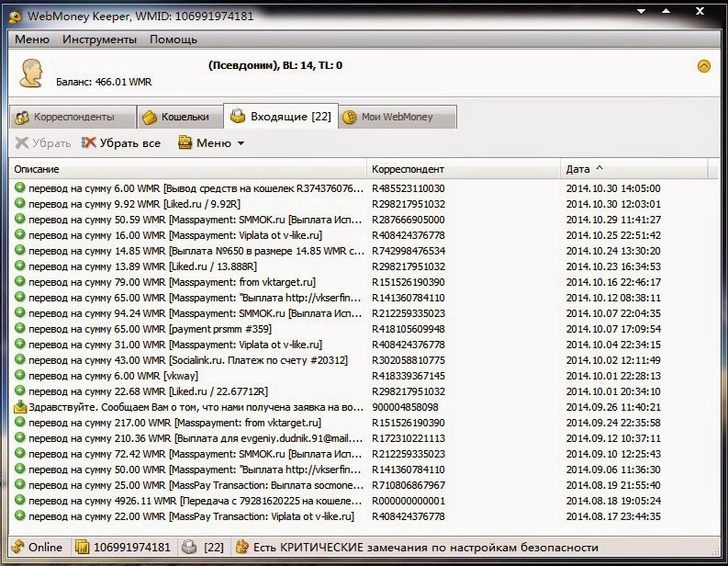Click the user avatar profile icon
This screenshot has width=728, height=566.
pyautogui.click(x=31, y=73)
